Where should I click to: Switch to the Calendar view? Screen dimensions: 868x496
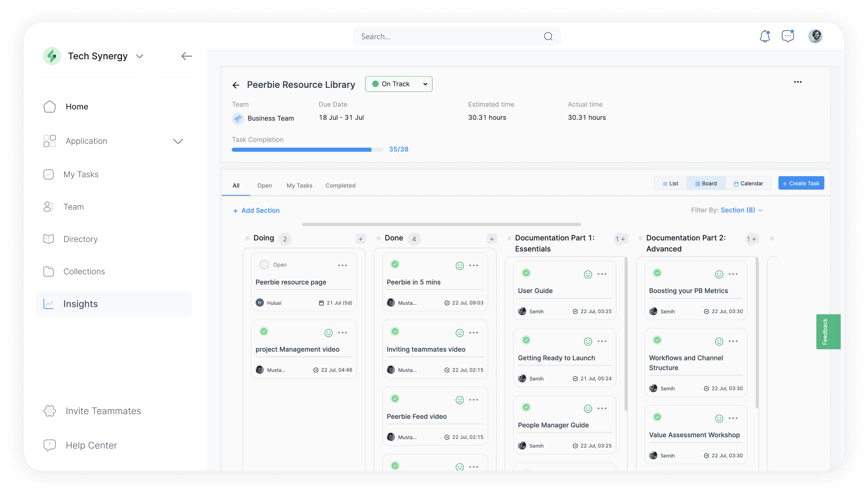click(x=748, y=184)
